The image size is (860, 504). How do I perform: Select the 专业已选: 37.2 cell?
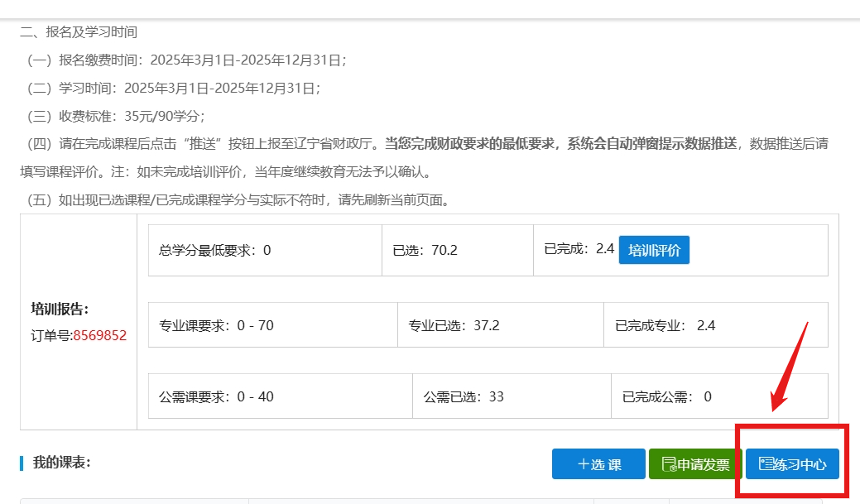click(454, 325)
